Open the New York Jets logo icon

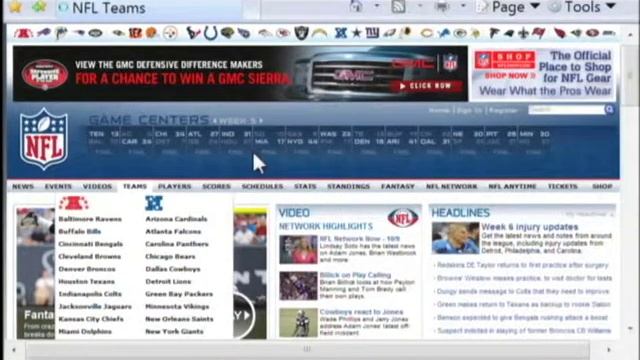pos(96,33)
